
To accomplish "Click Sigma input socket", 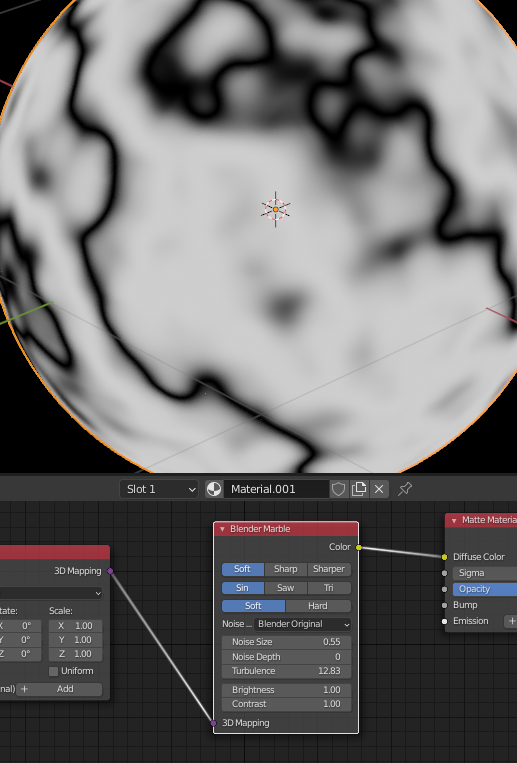I will [x=444, y=573].
